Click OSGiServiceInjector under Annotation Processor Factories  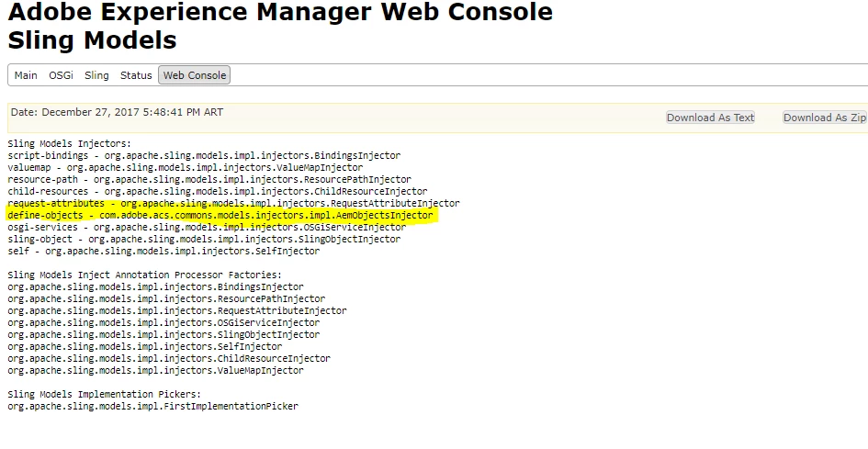[163, 323]
